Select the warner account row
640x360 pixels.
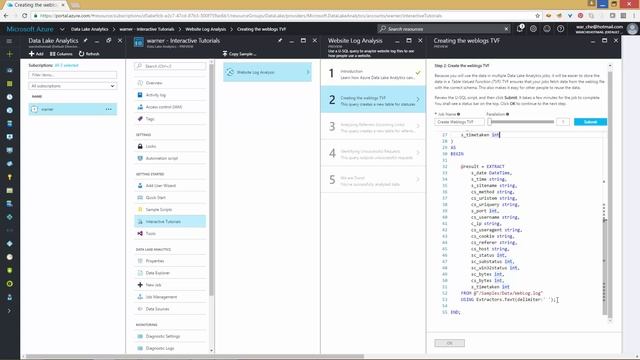point(72,109)
